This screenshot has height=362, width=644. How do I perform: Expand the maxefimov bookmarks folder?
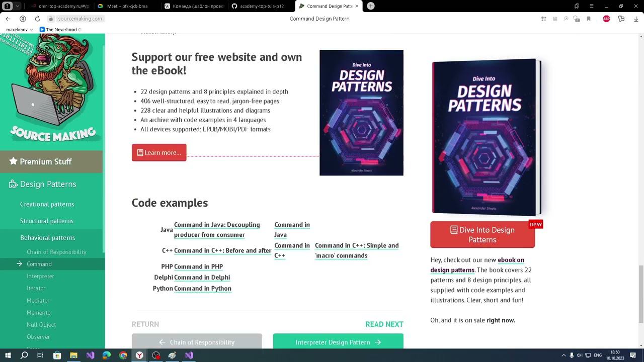[19, 30]
